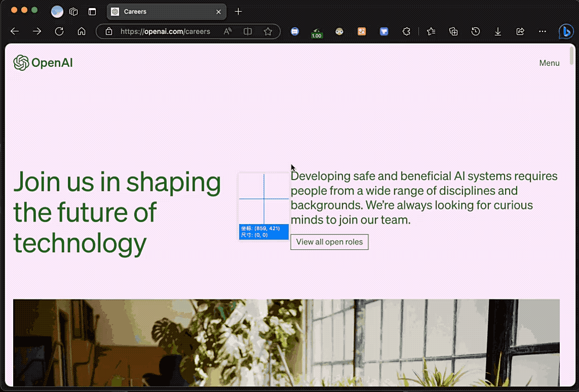Image resolution: width=579 pixels, height=392 pixels.
Task: Click the Tampermonkey-style goggles extension icon
Action: (339, 31)
